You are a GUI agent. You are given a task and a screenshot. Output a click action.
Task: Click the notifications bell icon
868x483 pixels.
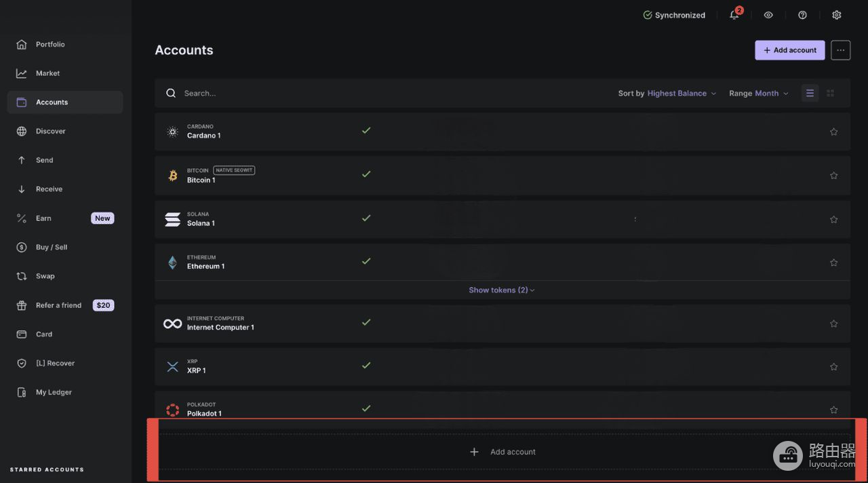point(734,15)
